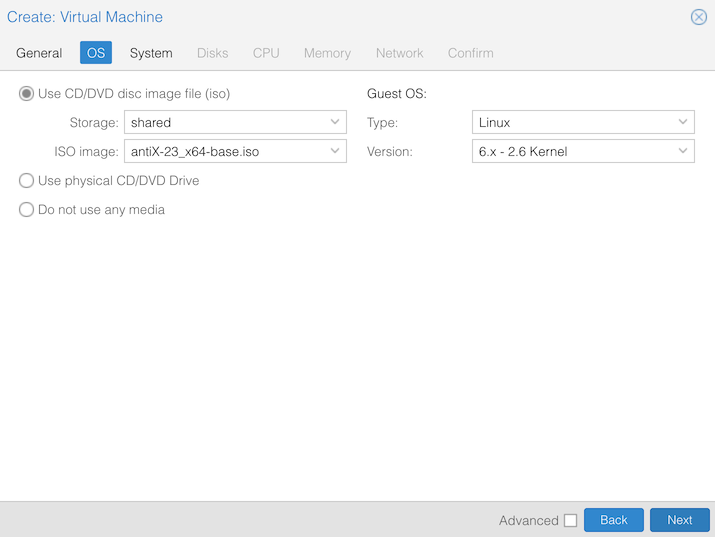Close the Create Virtual Machine dialog

tap(699, 17)
